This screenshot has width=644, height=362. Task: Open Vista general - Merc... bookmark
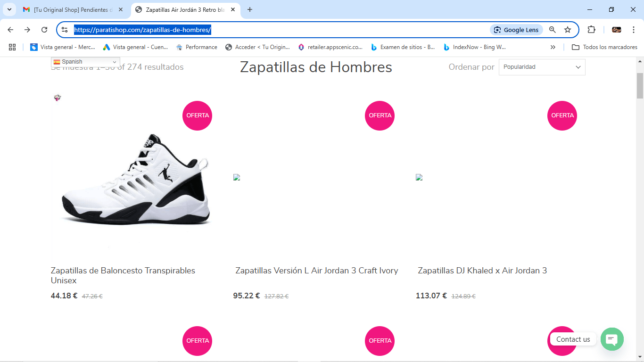[x=63, y=47]
